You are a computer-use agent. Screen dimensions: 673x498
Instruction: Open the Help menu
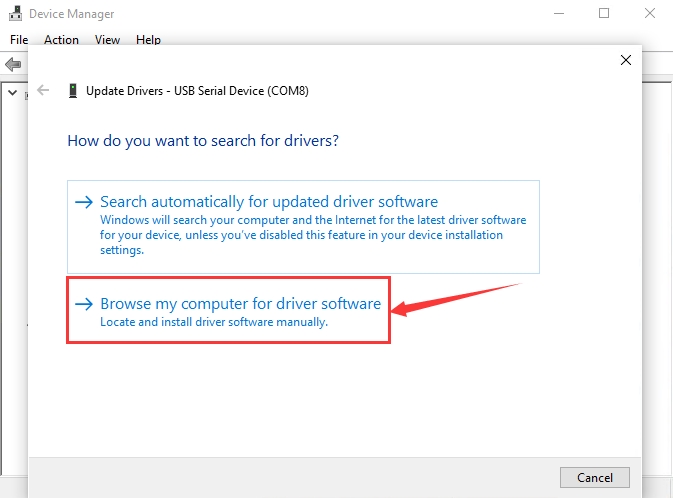[x=148, y=39]
